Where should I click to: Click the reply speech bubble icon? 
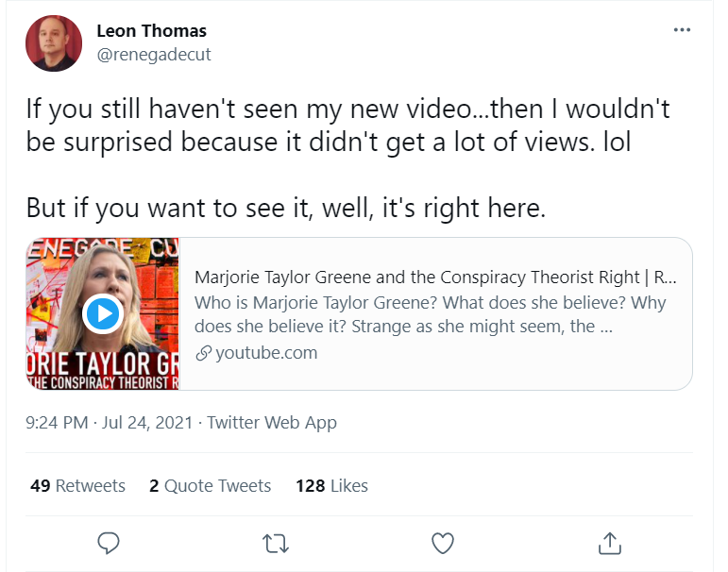(x=109, y=543)
